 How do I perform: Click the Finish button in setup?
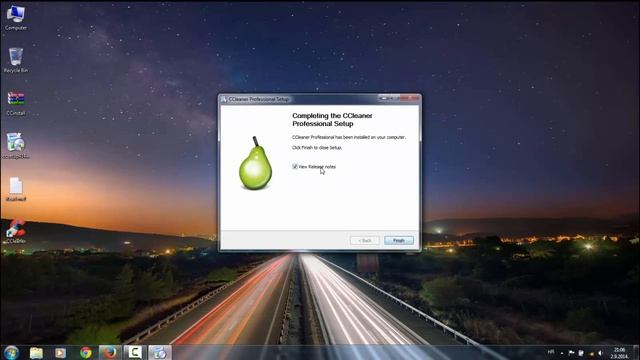tap(398, 240)
